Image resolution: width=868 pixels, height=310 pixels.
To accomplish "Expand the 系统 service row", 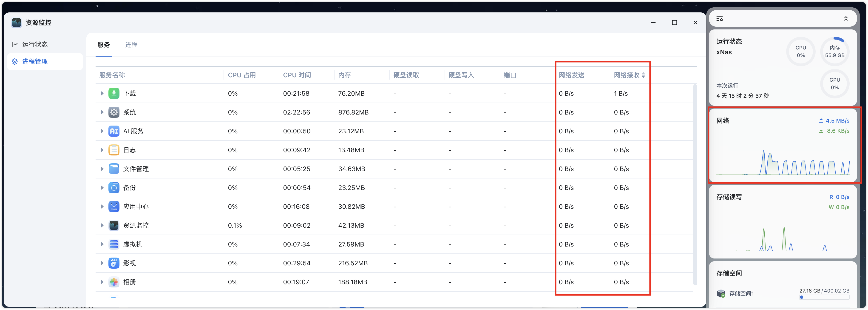I will pyautogui.click(x=102, y=112).
